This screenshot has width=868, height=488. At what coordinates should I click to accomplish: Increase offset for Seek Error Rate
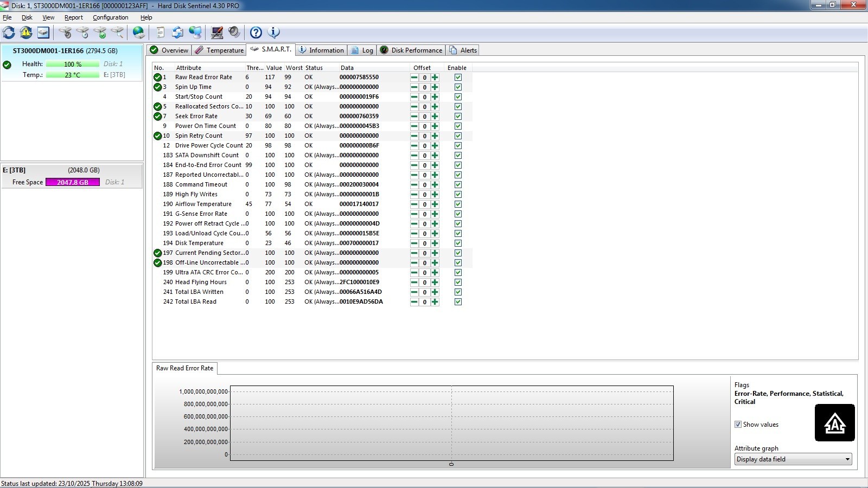435,117
